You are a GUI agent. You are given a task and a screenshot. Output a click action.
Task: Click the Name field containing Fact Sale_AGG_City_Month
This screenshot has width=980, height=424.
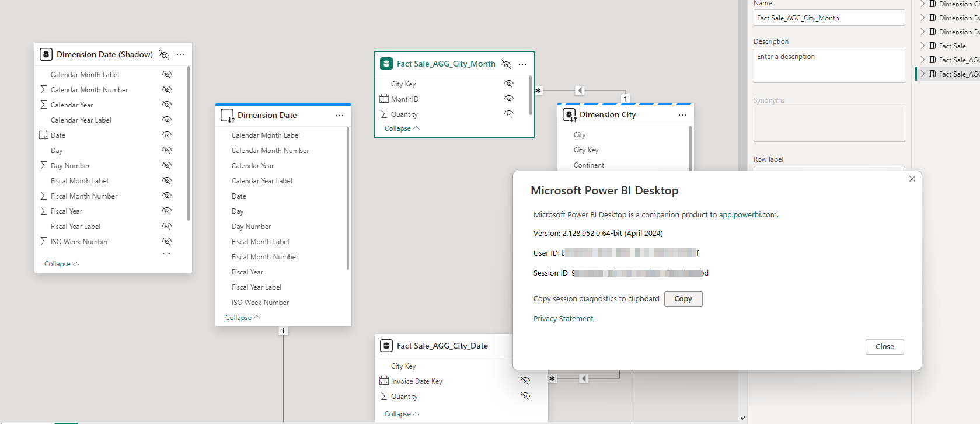829,18
